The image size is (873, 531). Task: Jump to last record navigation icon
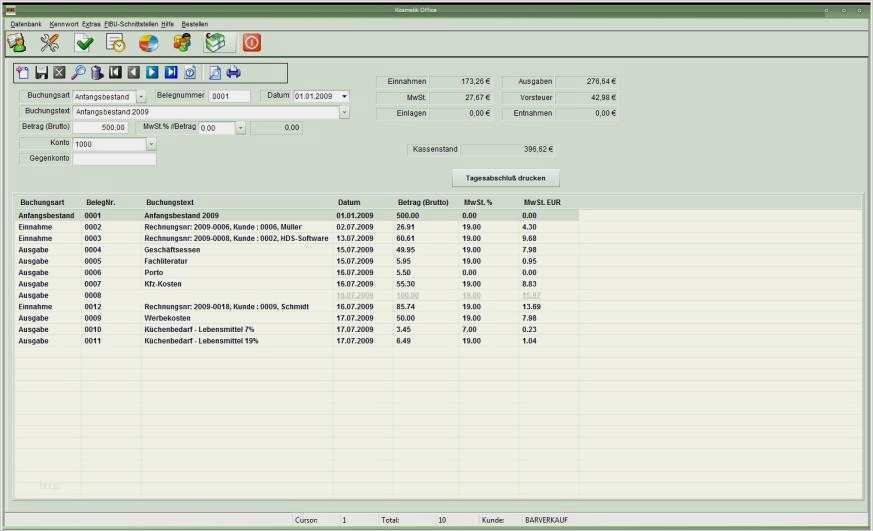pos(171,73)
